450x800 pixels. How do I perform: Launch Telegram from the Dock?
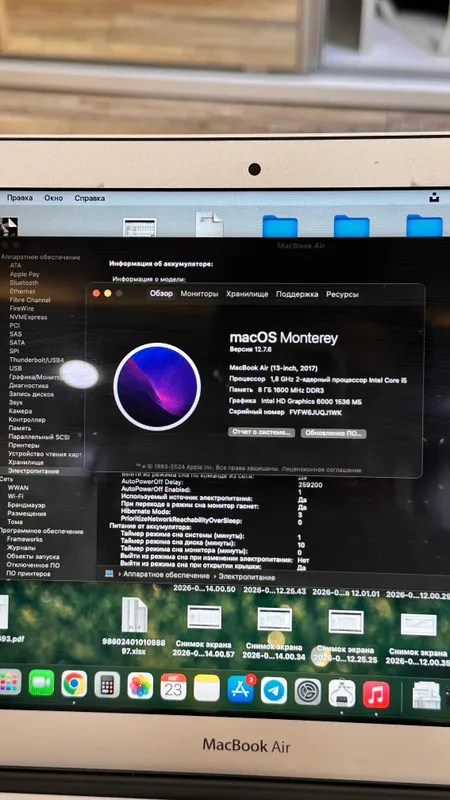(x=274, y=690)
